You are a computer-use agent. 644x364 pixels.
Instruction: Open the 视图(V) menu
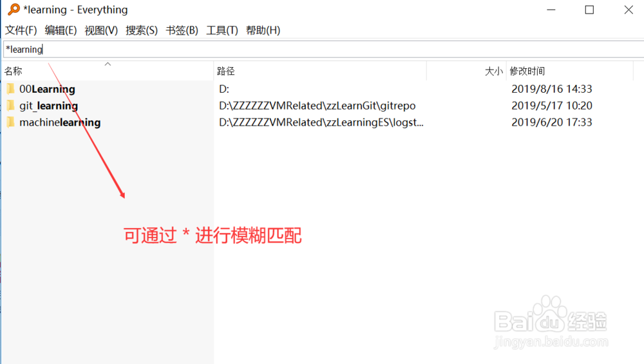click(101, 30)
